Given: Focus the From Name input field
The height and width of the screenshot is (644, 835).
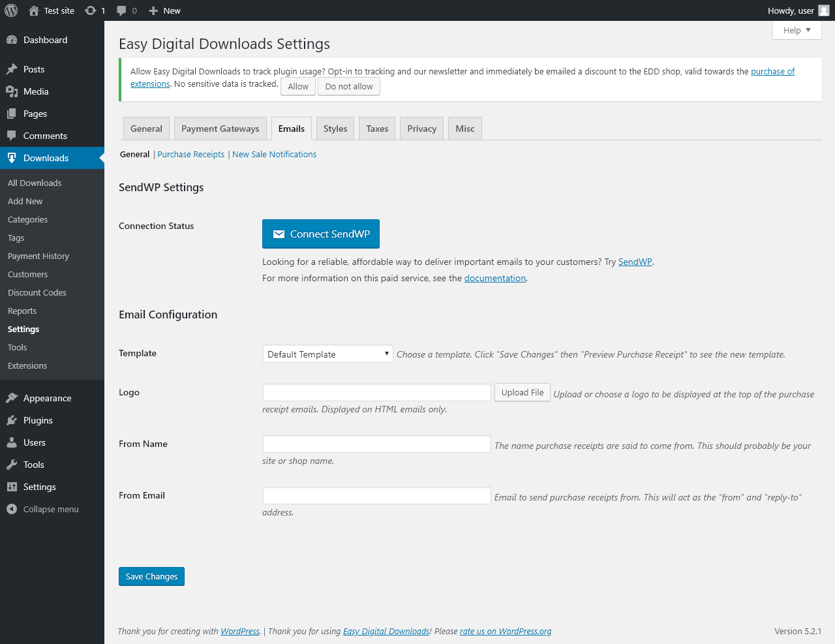Looking at the screenshot, I should point(377,444).
